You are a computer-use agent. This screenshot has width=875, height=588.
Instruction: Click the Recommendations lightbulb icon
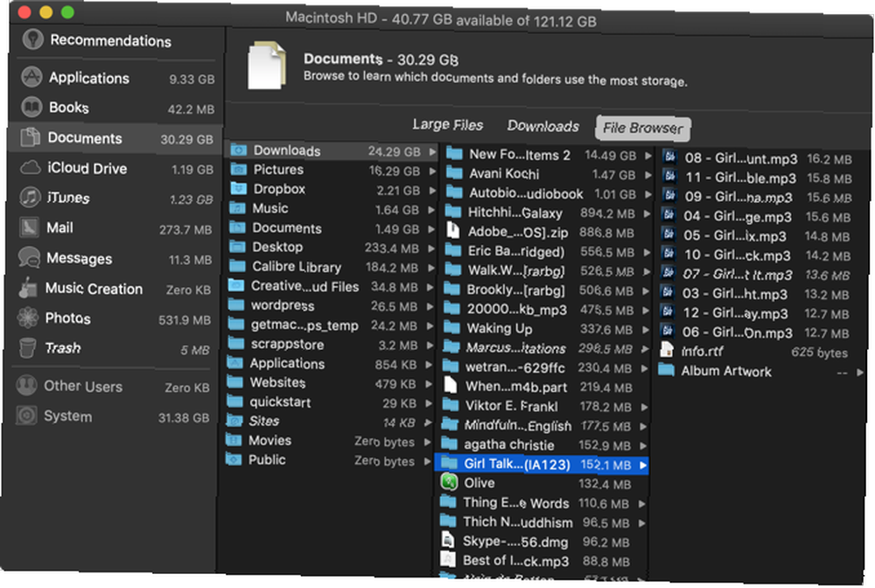pyautogui.click(x=33, y=38)
